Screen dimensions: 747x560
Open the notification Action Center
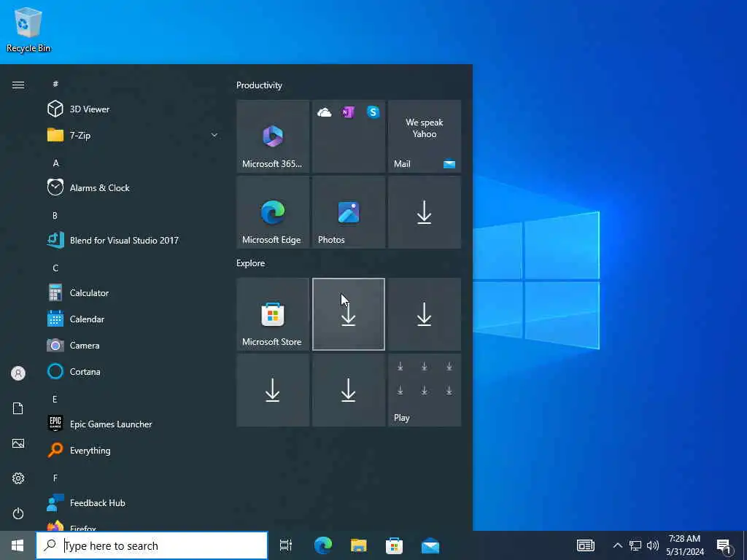[724, 545]
